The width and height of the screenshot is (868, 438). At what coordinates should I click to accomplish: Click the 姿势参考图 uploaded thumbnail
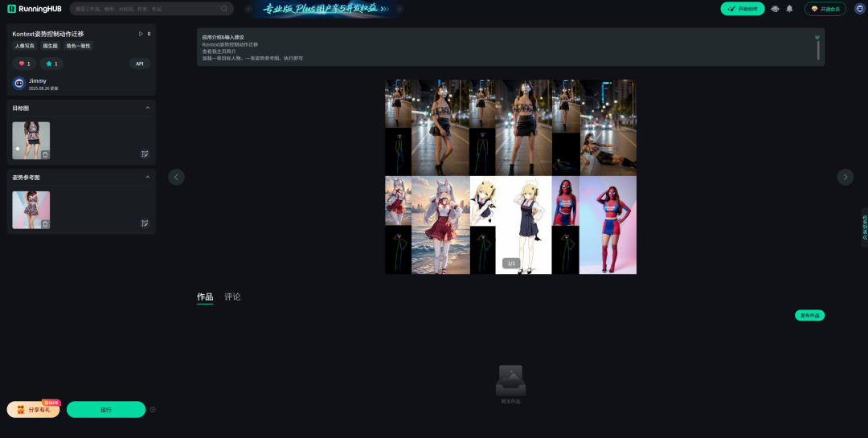31,210
